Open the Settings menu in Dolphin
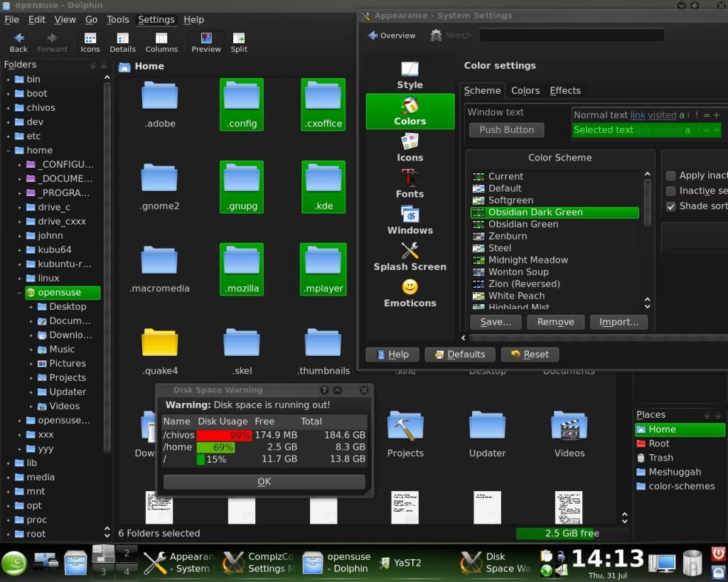The height and width of the screenshot is (582, 728). pyautogui.click(x=156, y=19)
